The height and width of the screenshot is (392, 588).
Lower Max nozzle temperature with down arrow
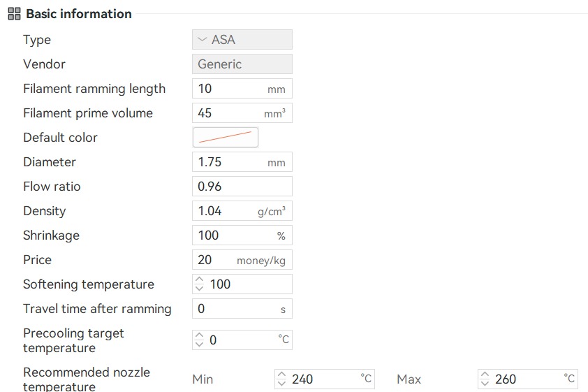(485, 384)
